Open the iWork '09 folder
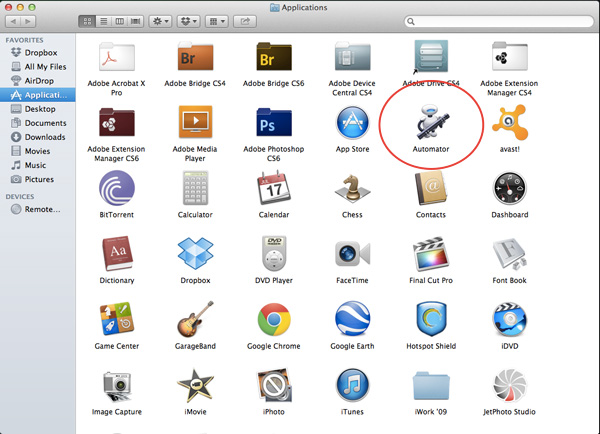This screenshot has width=600, height=434. coord(431,387)
